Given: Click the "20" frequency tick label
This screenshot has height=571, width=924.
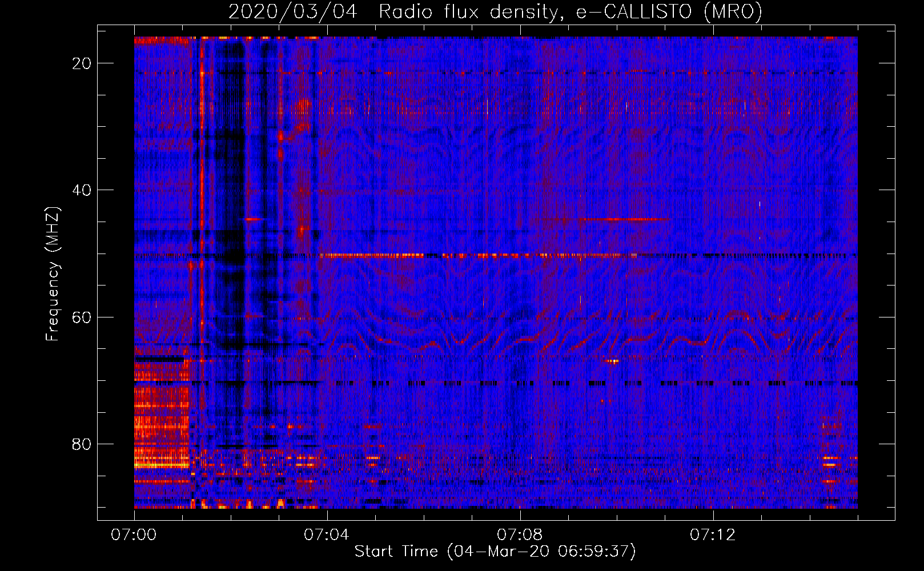Looking at the screenshot, I should (x=82, y=63).
